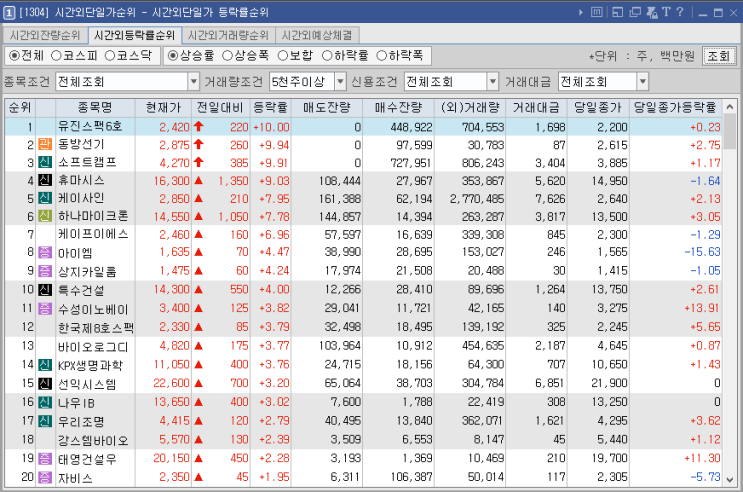Screen dimensions: 743x492
Task: Select the 하락률 radio button
Action: click(x=327, y=56)
